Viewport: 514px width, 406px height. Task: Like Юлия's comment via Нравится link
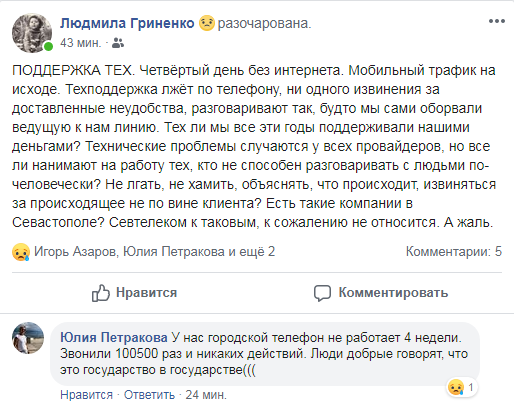click(x=87, y=395)
